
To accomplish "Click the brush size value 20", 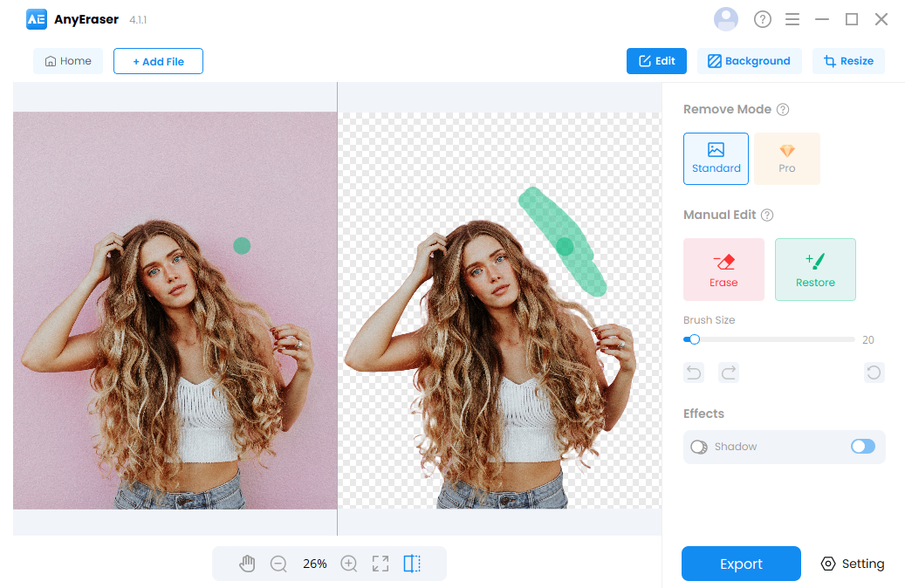I will point(868,340).
